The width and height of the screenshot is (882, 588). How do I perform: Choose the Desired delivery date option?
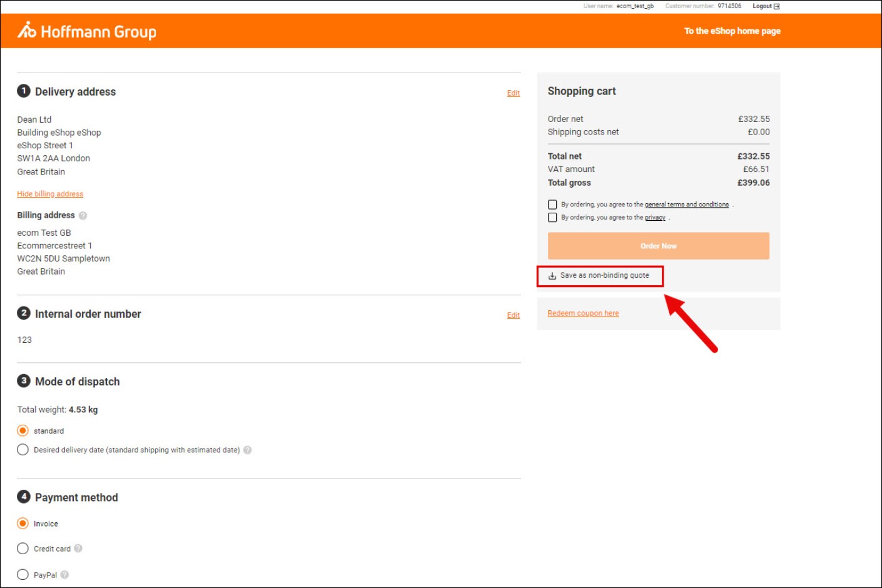pyautogui.click(x=23, y=450)
